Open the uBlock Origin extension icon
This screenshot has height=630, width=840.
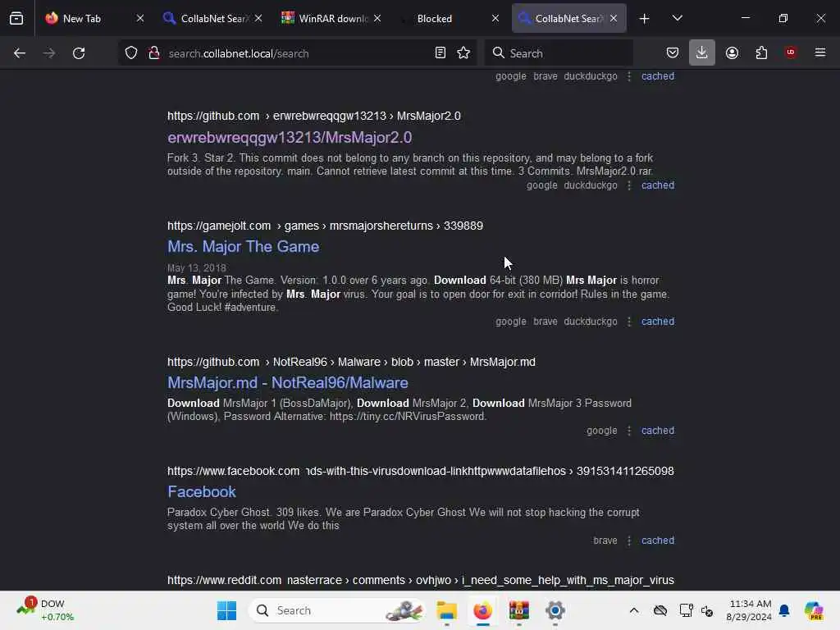point(791,52)
